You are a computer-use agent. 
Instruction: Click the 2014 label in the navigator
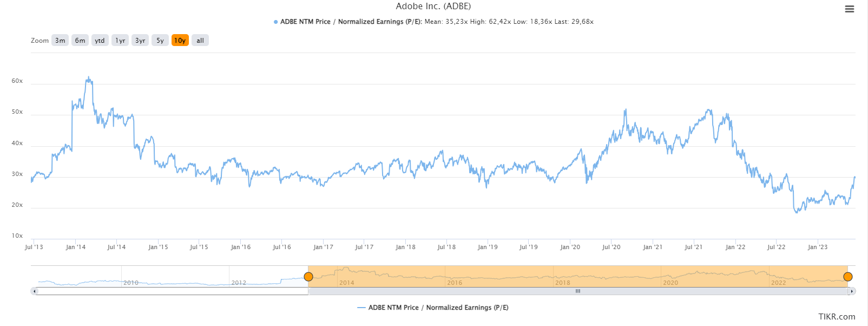(x=347, y=283)
